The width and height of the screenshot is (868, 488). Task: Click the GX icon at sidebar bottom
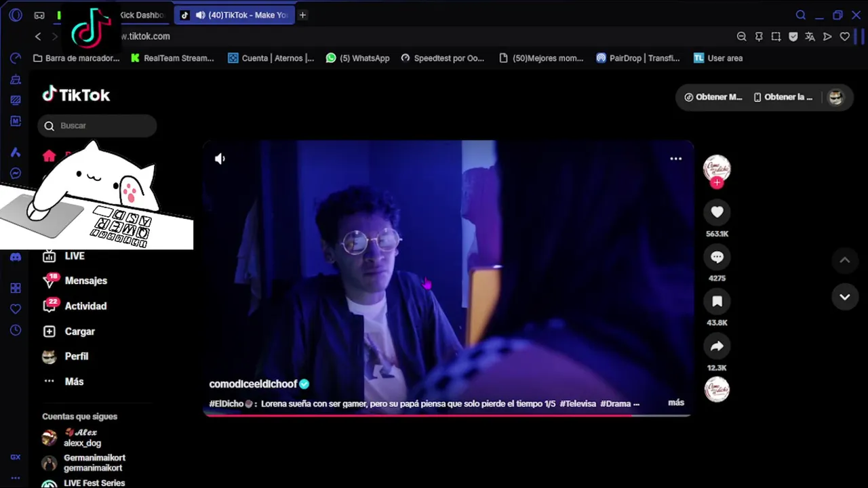tap(16, 457)
